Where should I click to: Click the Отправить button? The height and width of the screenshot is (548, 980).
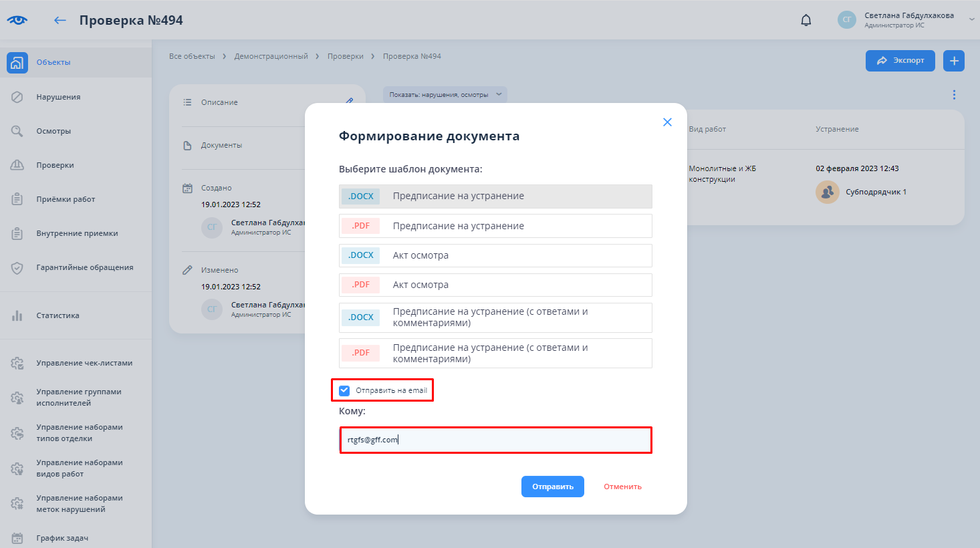552,487
